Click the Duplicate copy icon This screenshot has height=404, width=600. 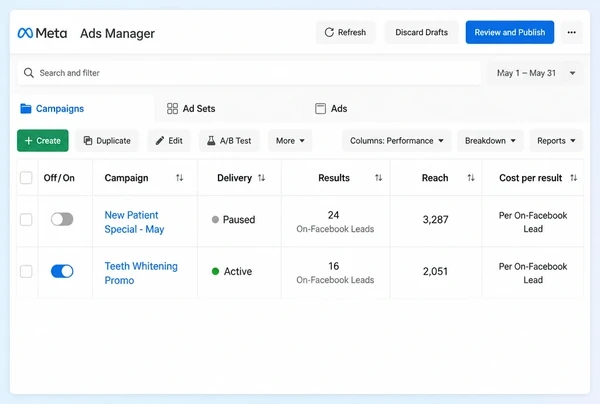(88, 141)
